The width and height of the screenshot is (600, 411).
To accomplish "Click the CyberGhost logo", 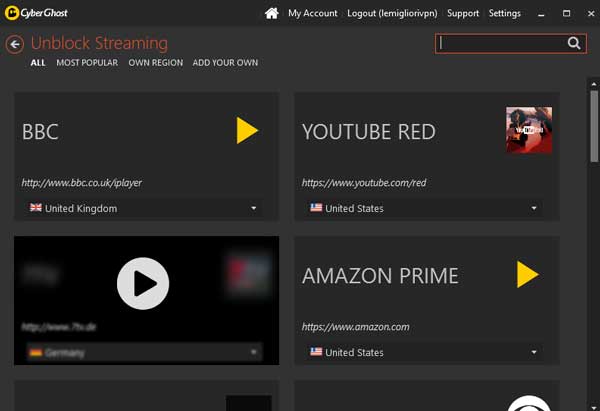I will pyautogui.click(x=36, y=13).
